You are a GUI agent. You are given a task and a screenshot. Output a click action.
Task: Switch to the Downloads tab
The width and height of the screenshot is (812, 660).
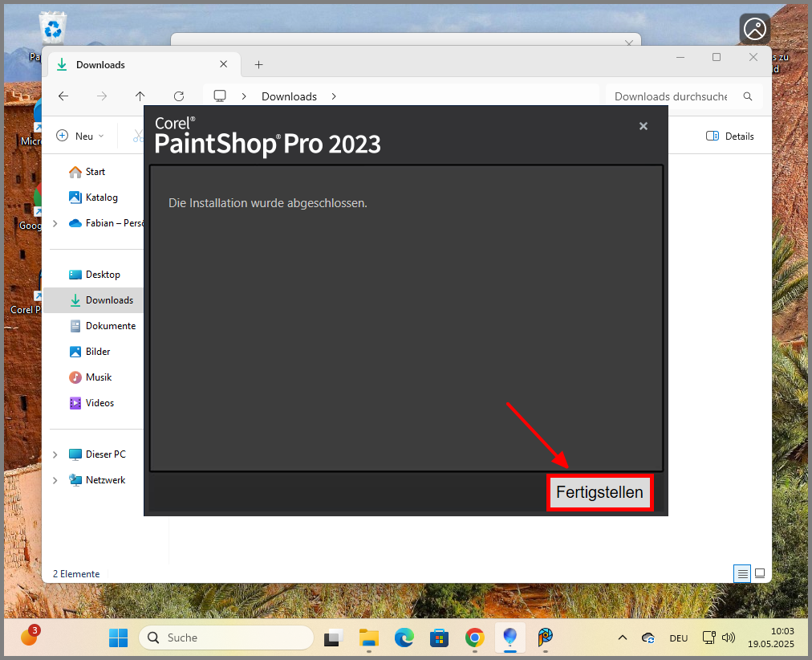[100, 64]
